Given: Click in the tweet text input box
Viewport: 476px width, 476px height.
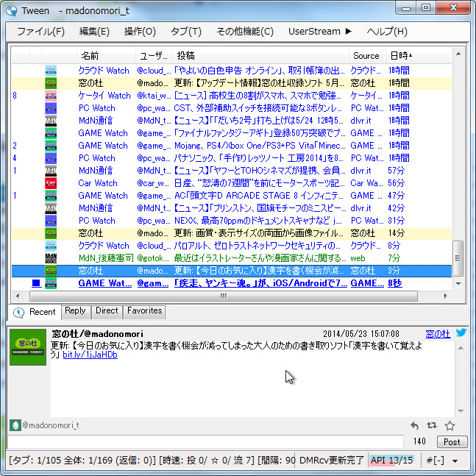Looking at the screenshot, I should click(x=205, y=441).
